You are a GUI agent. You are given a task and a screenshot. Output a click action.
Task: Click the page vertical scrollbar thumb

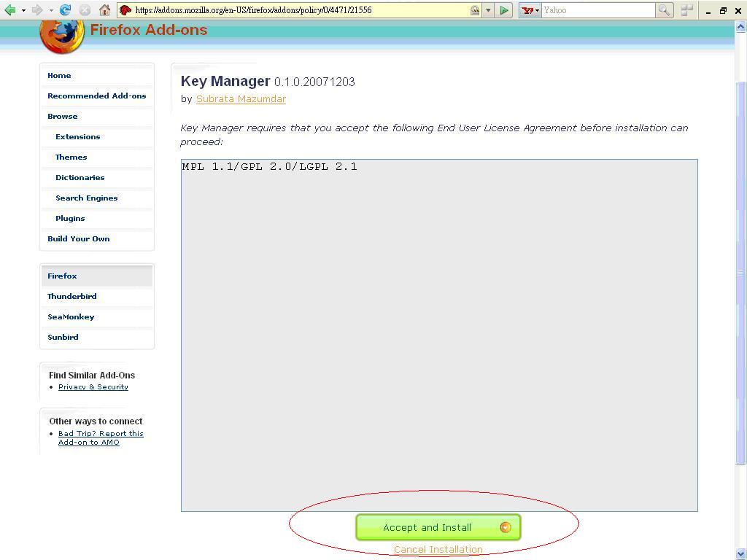(740, 273)
